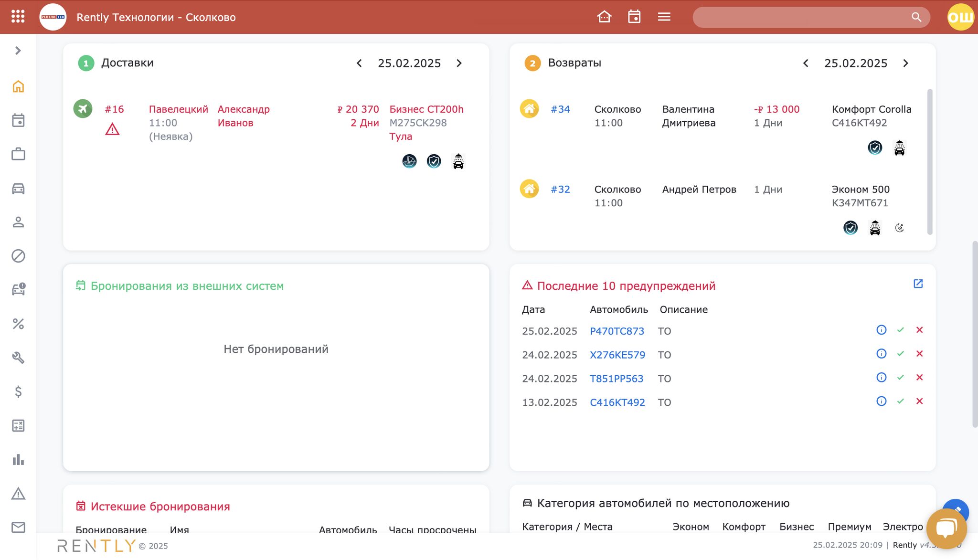Open booking #34 link
Screen dimensions: 978x560
point(560,109)
